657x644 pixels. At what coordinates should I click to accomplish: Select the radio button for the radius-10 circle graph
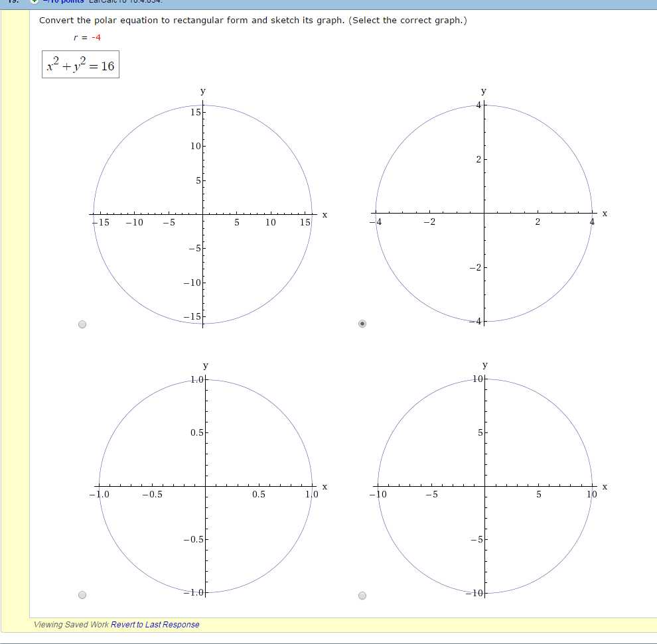(361, 595)
